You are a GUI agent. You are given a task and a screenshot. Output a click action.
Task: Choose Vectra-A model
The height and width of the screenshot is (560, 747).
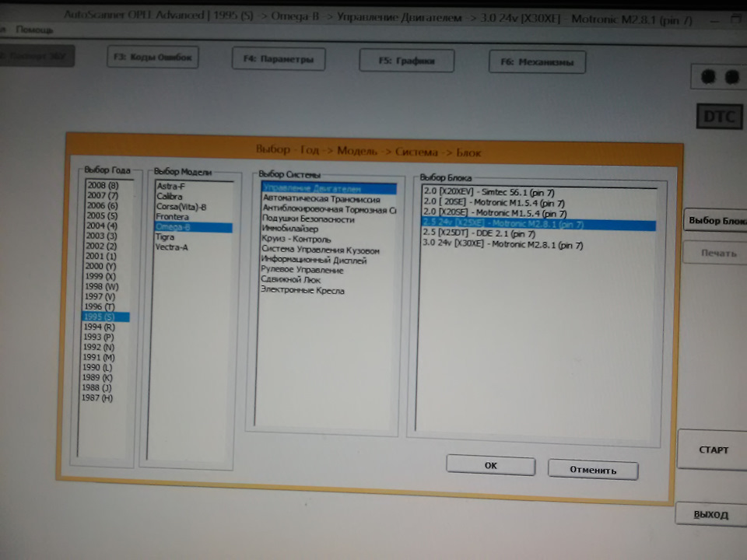(x=171, y=247)
